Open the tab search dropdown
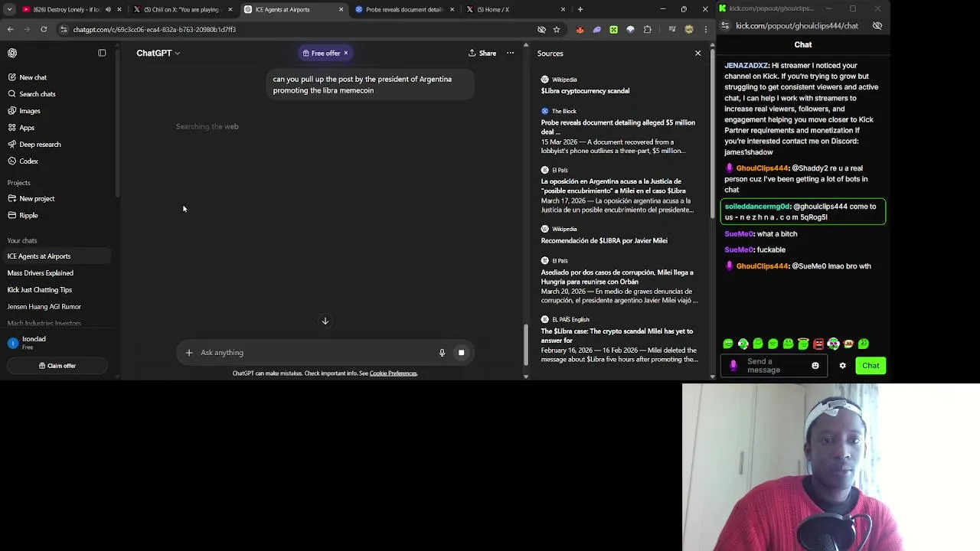Screen dimensions: 980x551 [8, 9]
